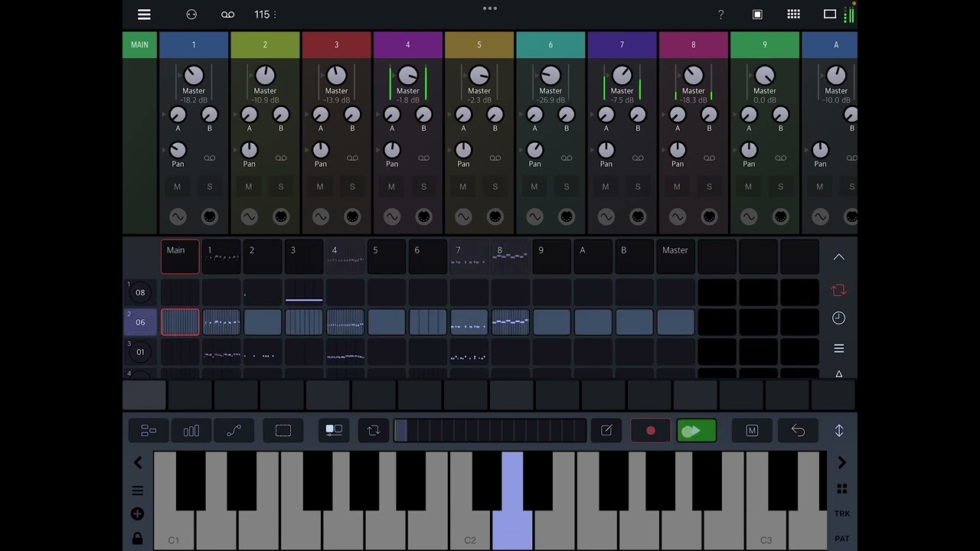
Task: Select mixer channel 5 yellow header
Action: (x=479, y=45)
